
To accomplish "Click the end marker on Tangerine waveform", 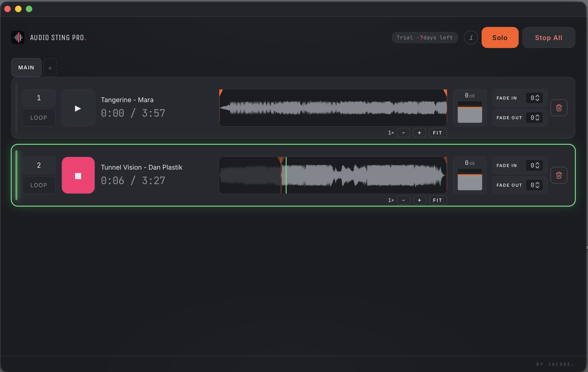I will point(445,93).
